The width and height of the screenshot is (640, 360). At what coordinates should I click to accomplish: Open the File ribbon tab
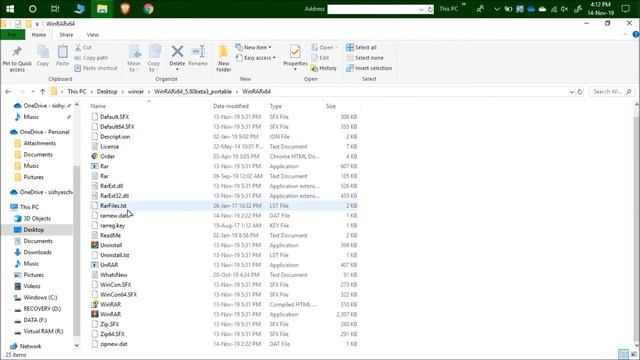[12, 35]
